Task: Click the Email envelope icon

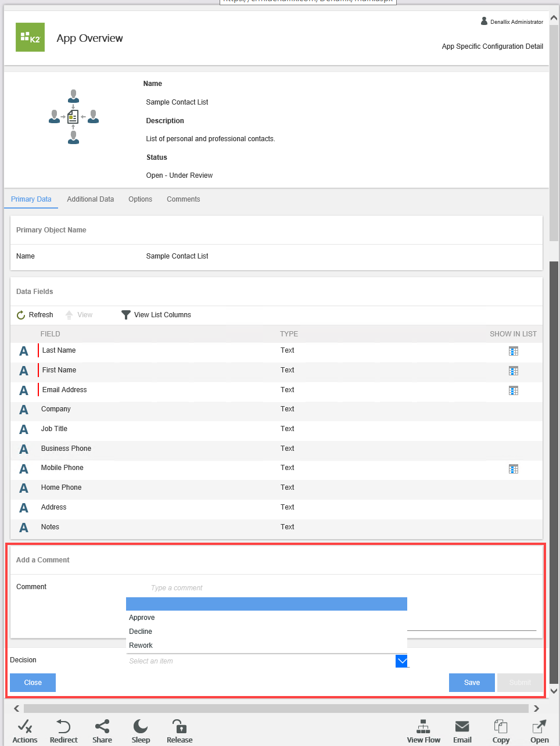Action: point(462,727)
